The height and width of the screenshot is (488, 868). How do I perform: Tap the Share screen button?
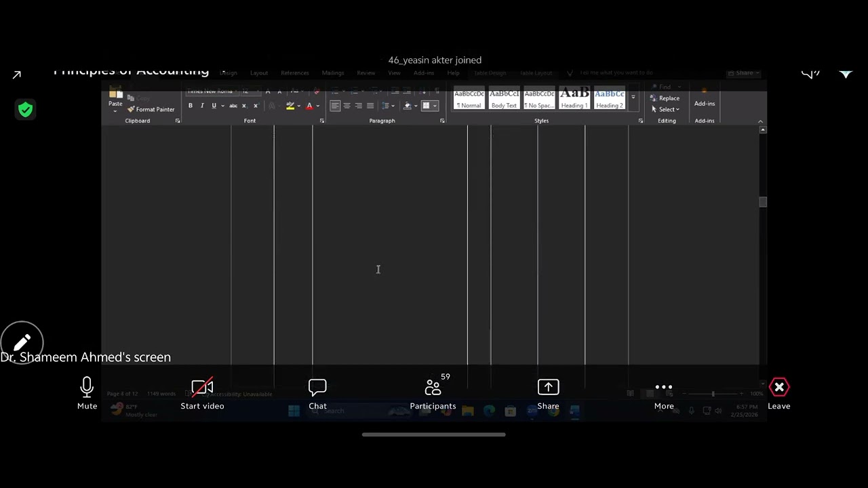click(x=548, y=394)
